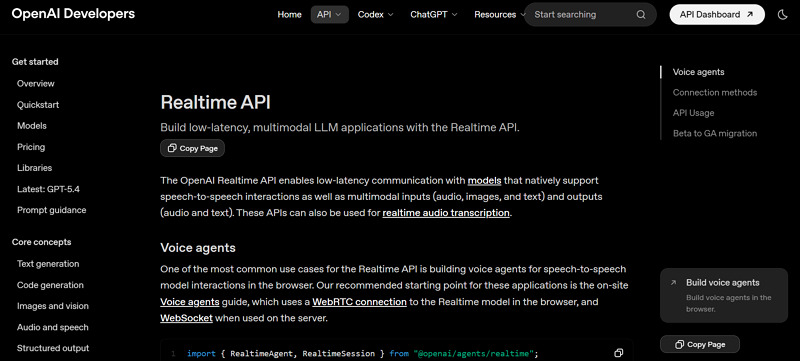Jump to Connection methods section
The image size is (800, 361).
tap(715, 92)
